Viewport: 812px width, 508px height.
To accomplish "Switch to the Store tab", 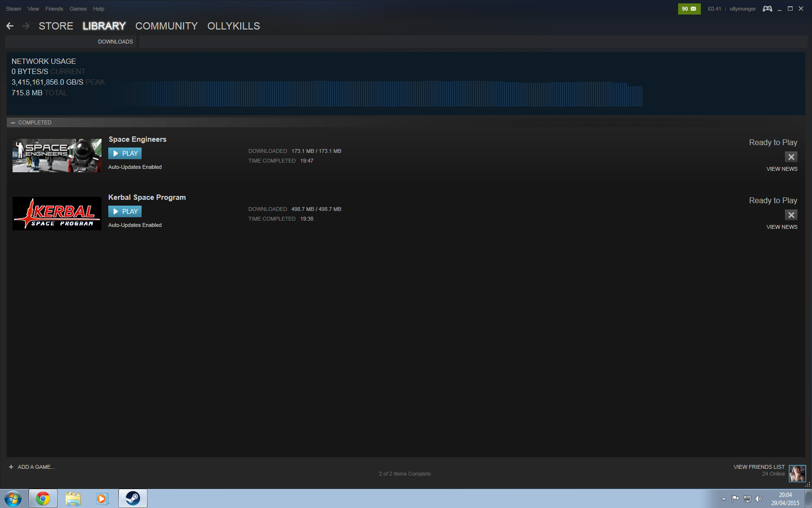I will pyautogui.click(x=56, y=26).
